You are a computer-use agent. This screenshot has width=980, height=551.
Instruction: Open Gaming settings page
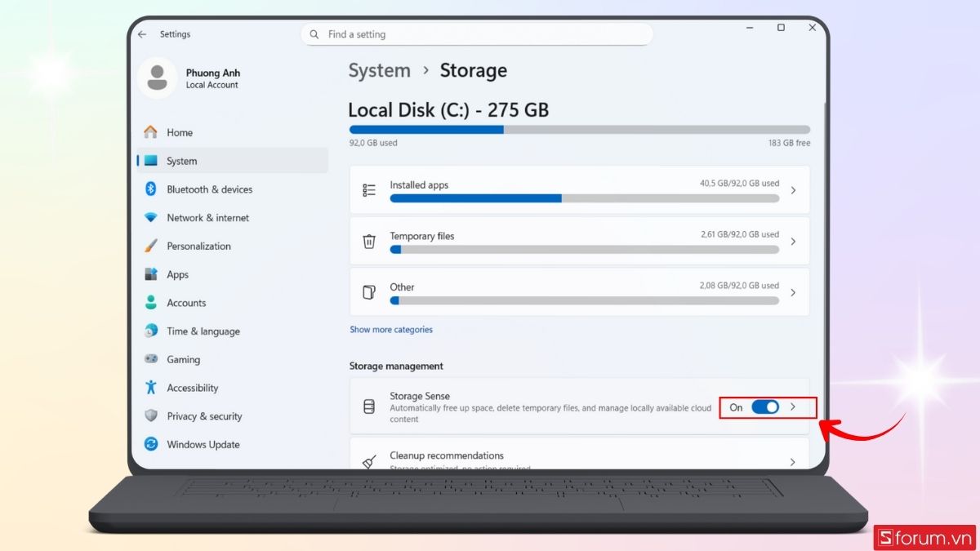click(232, 359)
